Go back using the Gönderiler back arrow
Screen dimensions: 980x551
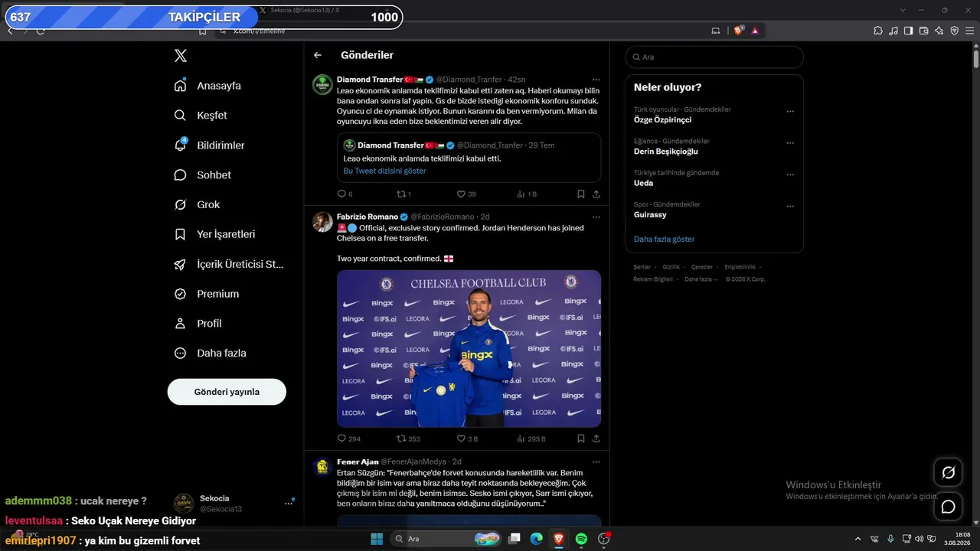click(318, 55)
